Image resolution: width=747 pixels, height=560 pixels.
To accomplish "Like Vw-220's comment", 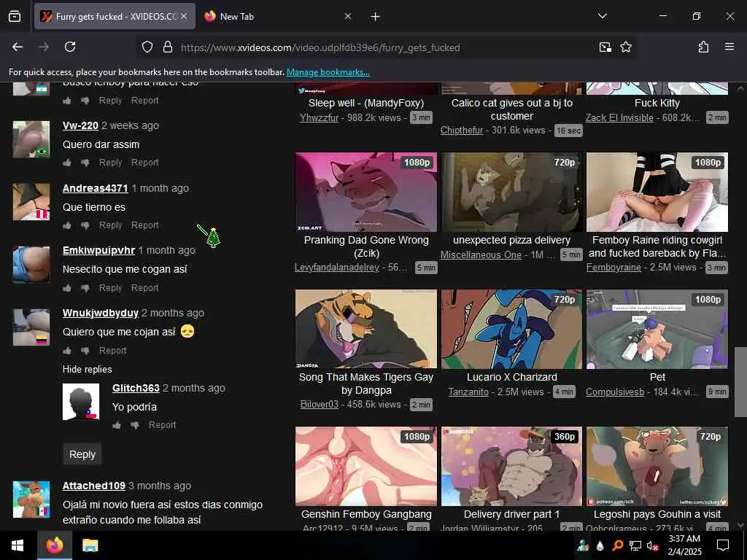I will [67, 163].
